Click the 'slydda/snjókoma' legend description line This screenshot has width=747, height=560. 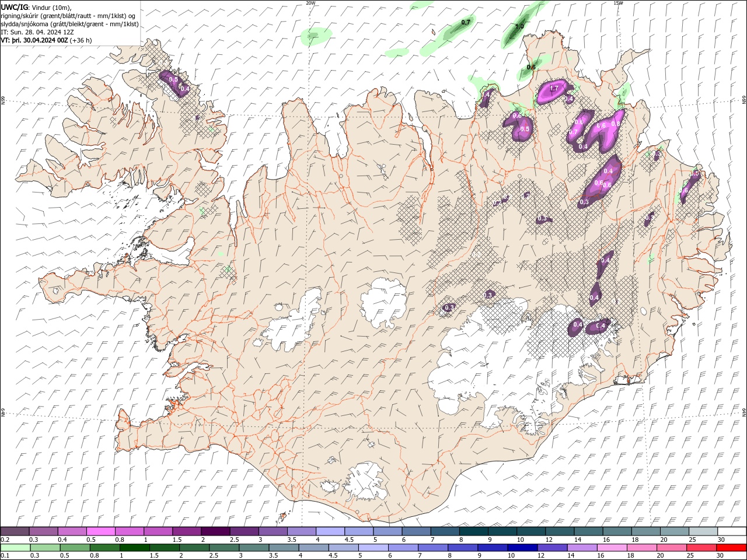pyautogui.click(x=69, y=24)
